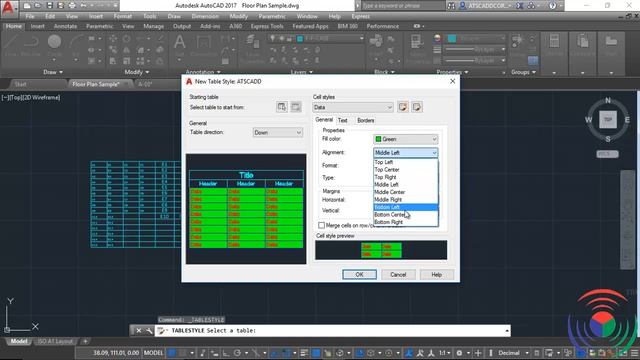Click the Help question mark icon

click(x=552, y=6)
